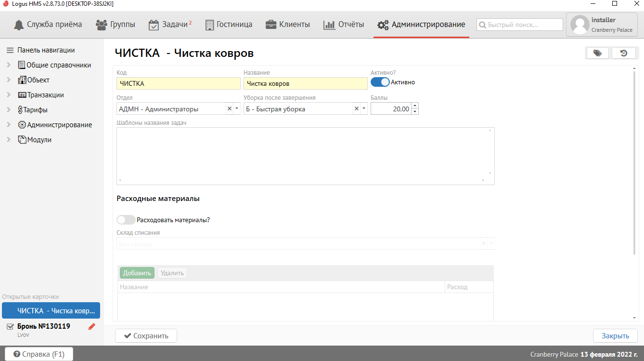
Task: Click the Панель навигации label
Action: [46, 50]
